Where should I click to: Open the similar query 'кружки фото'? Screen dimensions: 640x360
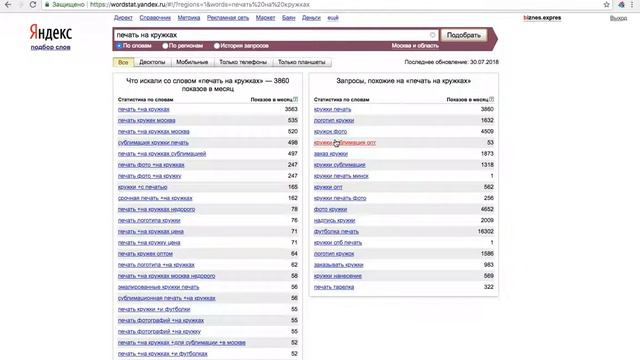click(x=330, y=132)
